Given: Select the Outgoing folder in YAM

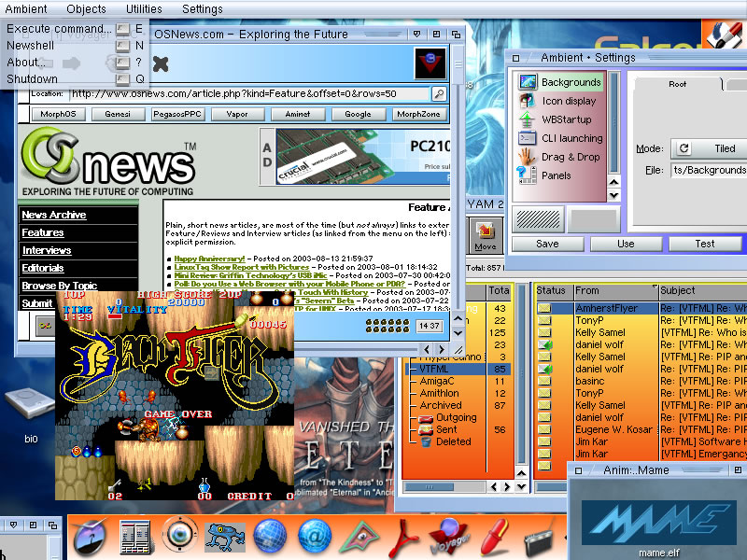Looking at the screenshot, I should (x=448, y=417).
